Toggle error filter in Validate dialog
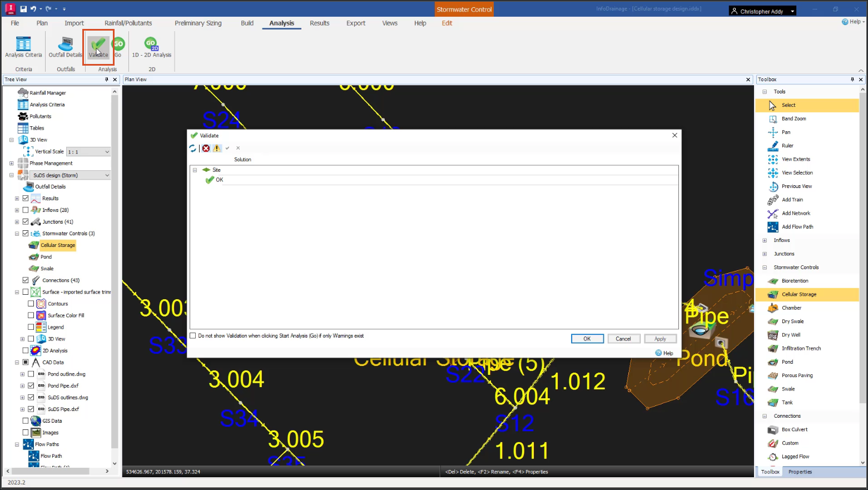 click(206, 149)
